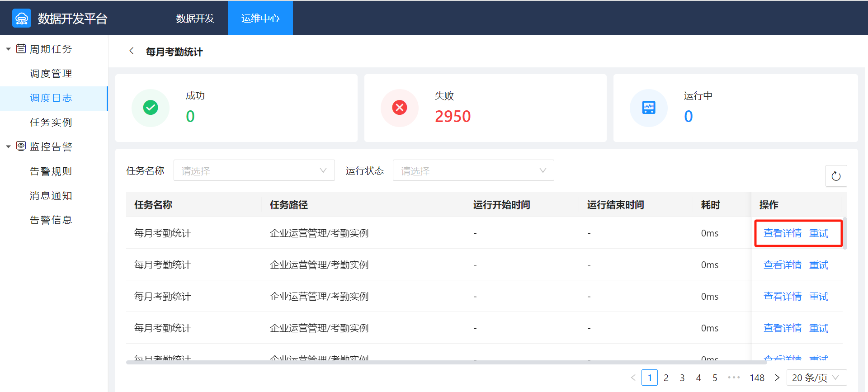Click the refresh icon above the table
Screen dimensions: 868x392
pos(836,176)
